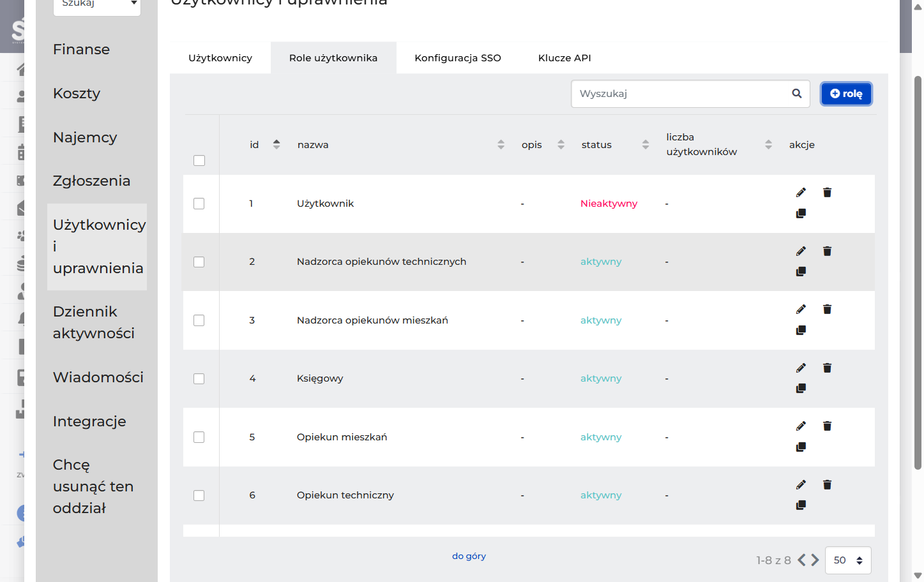Delete the Użytkownik role via trash icon
The height and width of the screenshot is (582, 924).
[827, 193]
